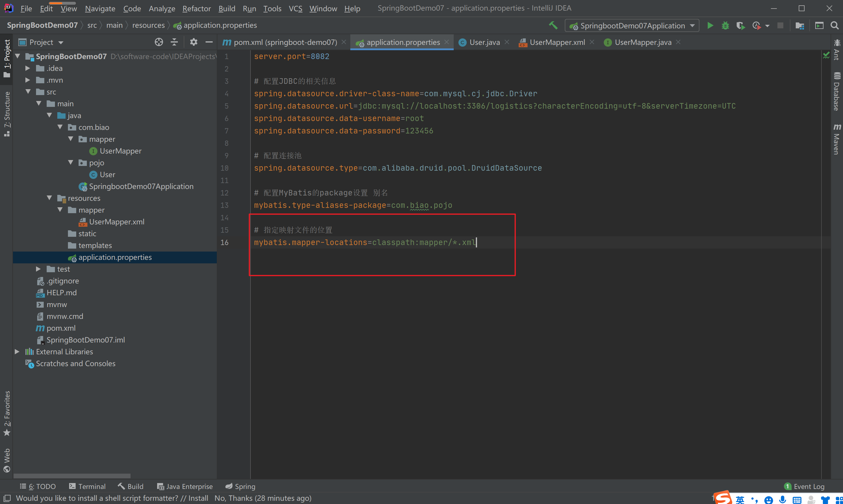Toggle the Structure side panel
Screen dimensions: 843x504
(x=7, y=114)
